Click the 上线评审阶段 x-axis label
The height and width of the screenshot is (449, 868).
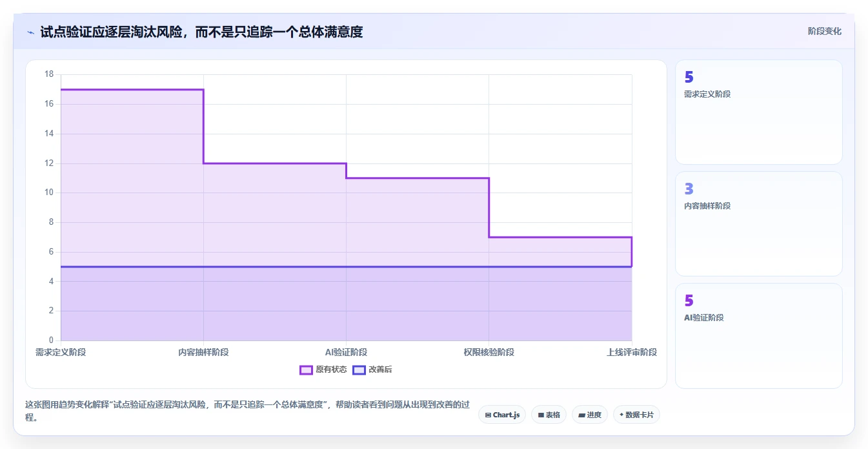(632, 352)
